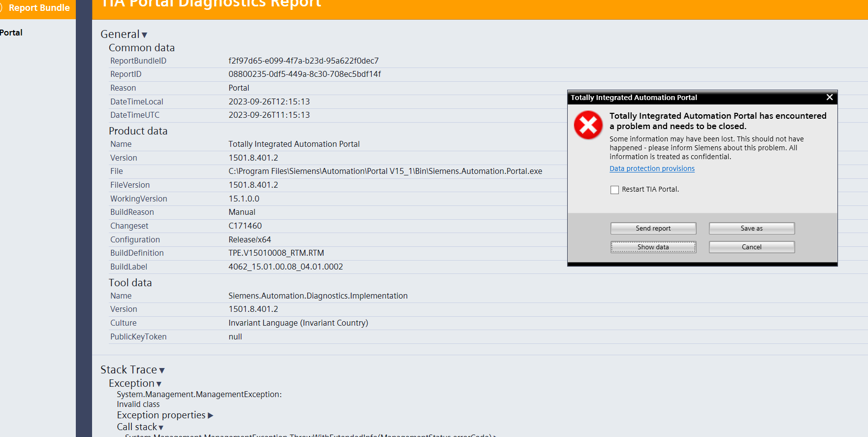Screen dimensions: 868x437
Task: Close the Totally Integrated Automation Portal dialog
Action: click(x=830, y=97)
